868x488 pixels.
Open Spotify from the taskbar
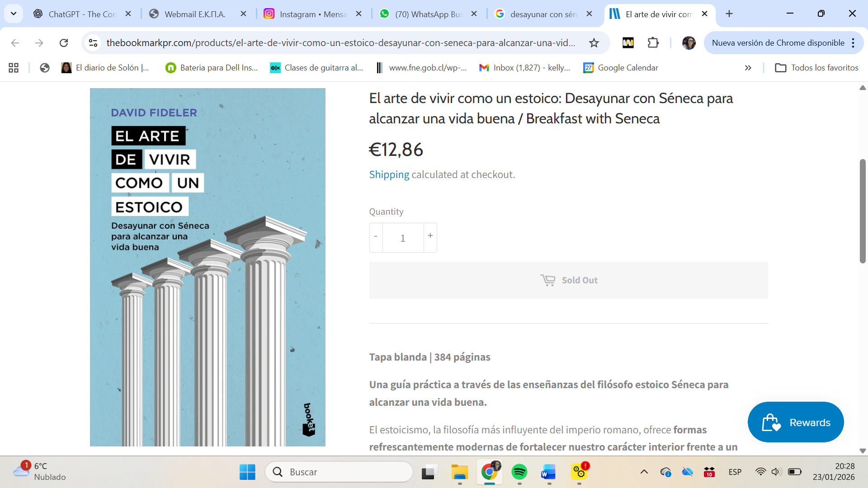point(519,472)
